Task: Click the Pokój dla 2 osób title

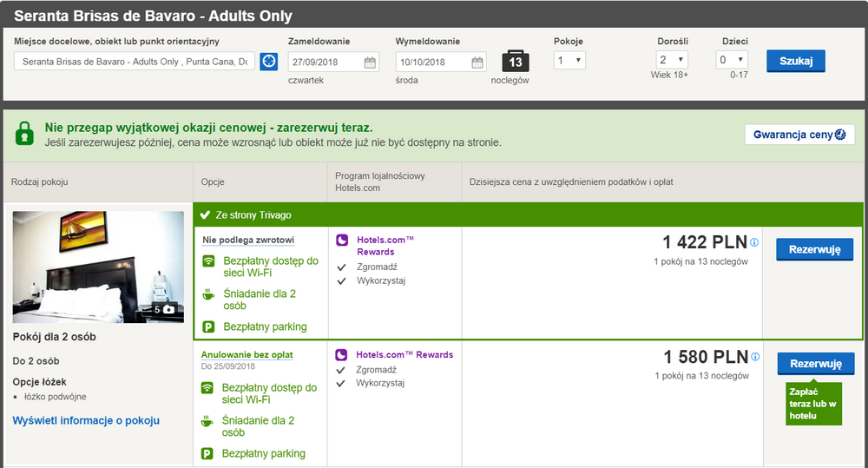Action: coord(54,337)
